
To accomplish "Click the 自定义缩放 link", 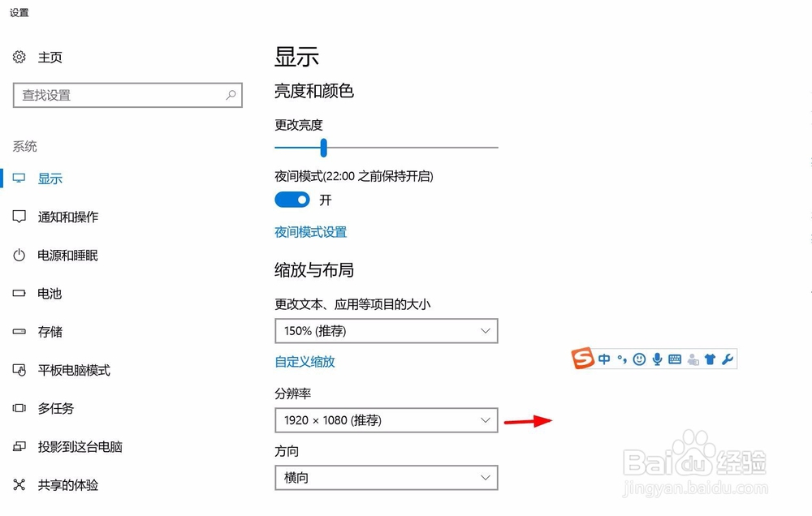I will 304,362.
